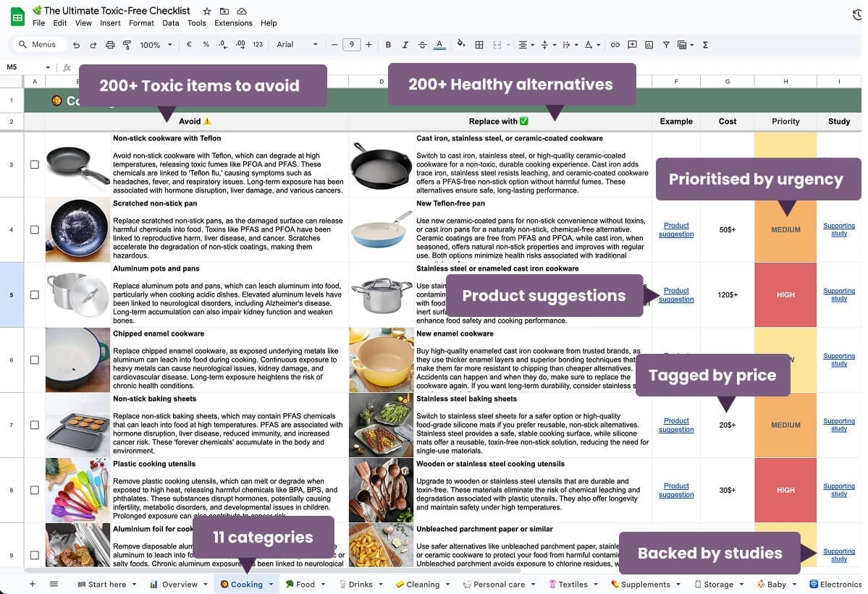The image size is (868, 594).
Task: Increase decimal places
Action: coord(240,44)
